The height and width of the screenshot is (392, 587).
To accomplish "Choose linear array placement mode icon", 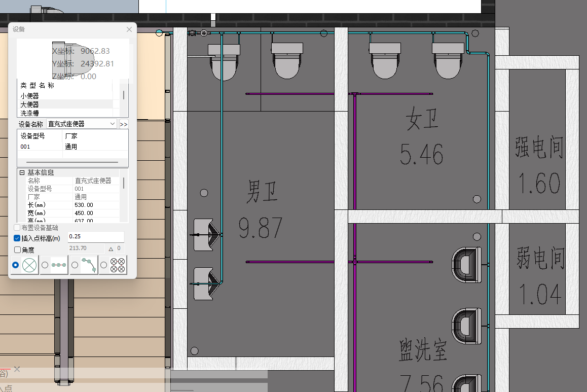I will point(59,265).
